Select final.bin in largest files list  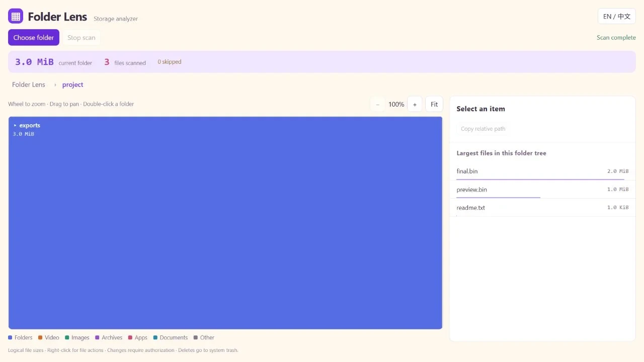pos(542,171)
